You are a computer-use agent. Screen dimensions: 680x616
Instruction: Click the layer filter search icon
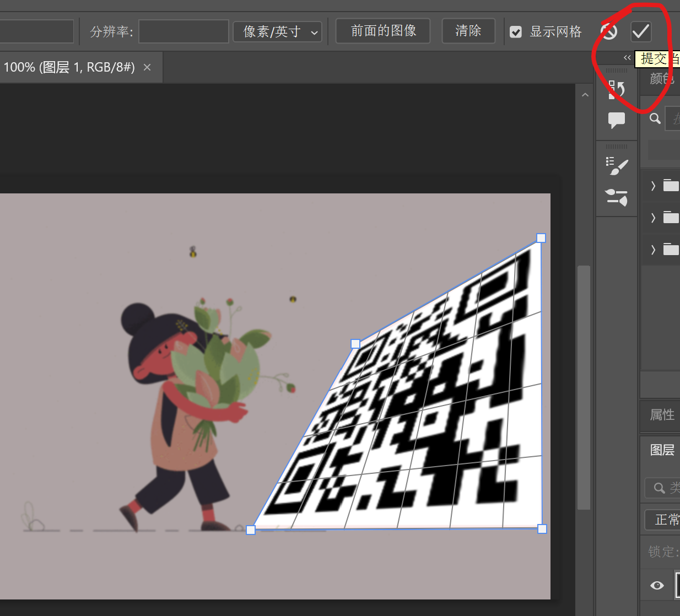click(x=659, y=488)
